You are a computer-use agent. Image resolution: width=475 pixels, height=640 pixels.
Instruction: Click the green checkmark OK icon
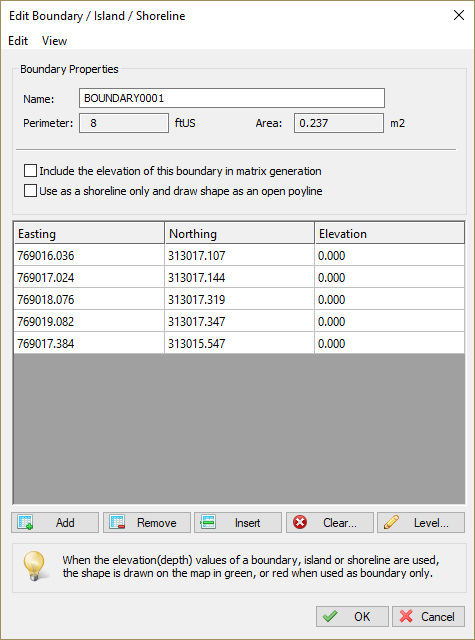330,616
